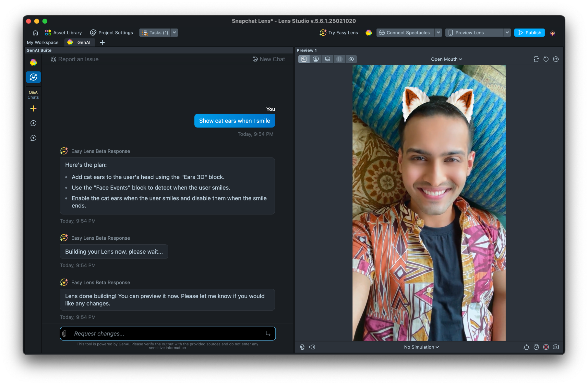Expand the Preview Lens dropdown arrow
Screen dimensions: 588x385
pos(507,33)
